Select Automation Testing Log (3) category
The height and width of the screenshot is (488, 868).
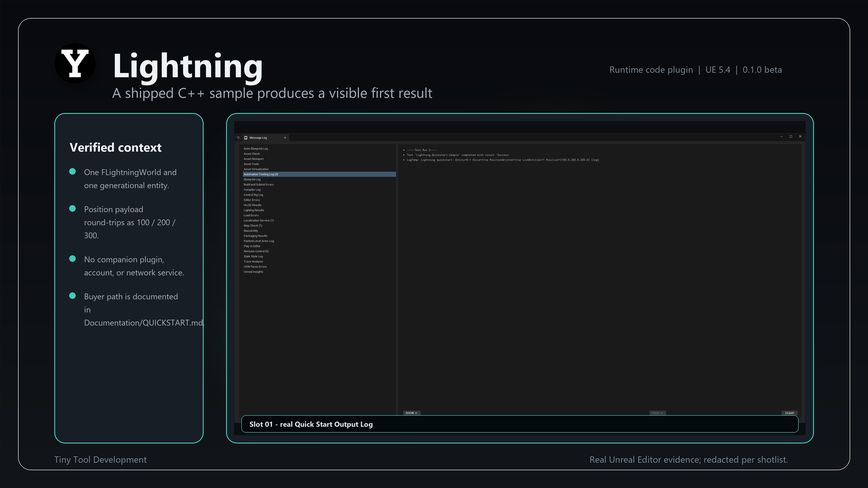(x=319, y=174)
